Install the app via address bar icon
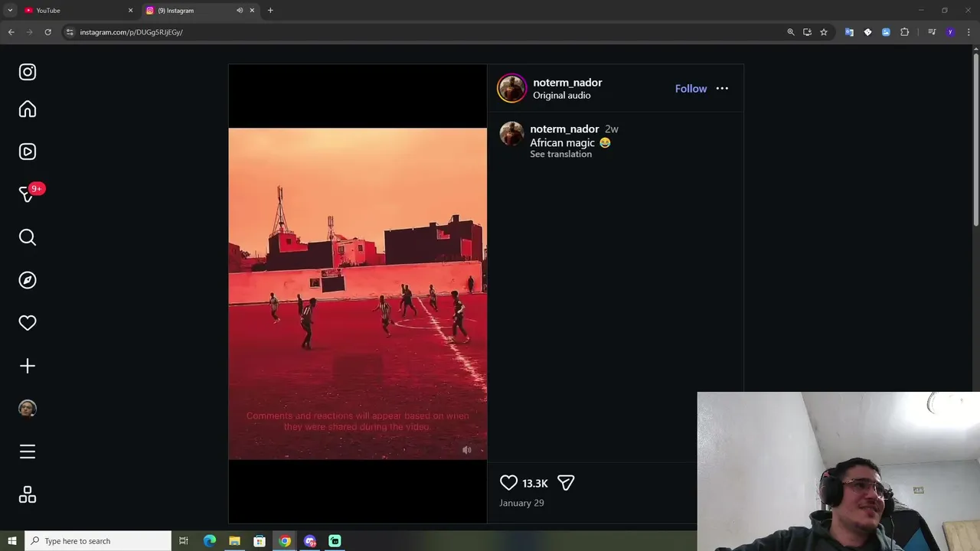This screenshot has height=551, width=980. click(807, 32)
